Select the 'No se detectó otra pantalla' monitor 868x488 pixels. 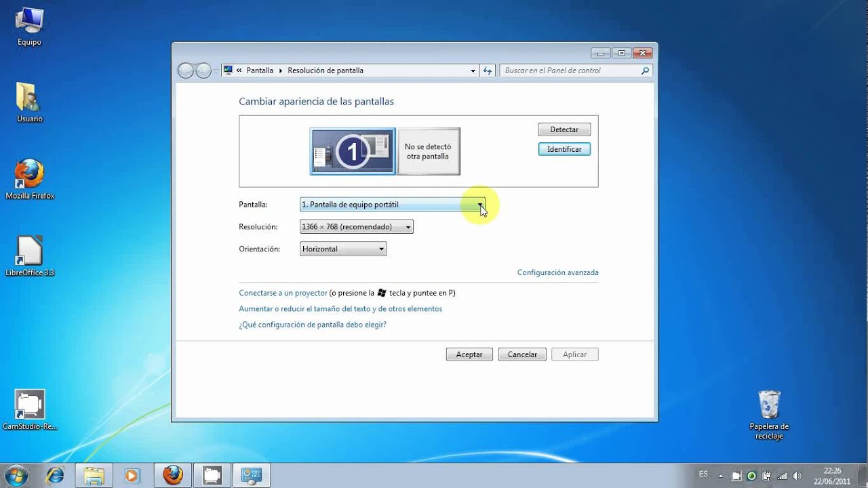coord(428,151)
